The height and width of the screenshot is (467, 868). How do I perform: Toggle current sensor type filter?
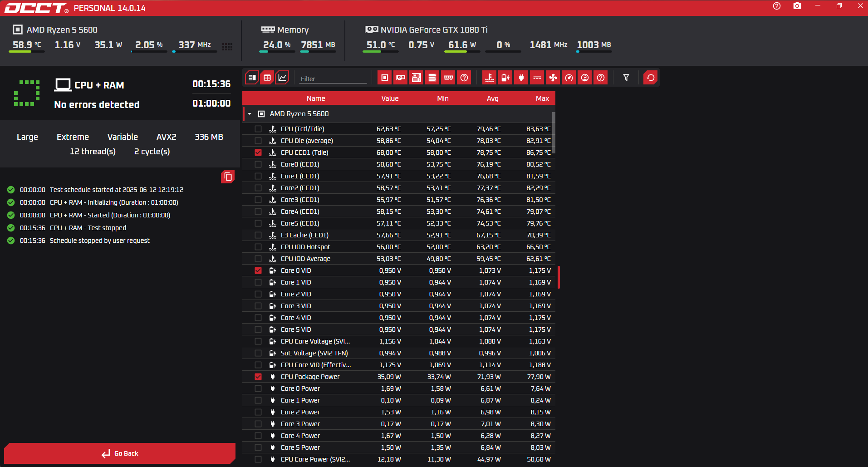tap(537, 78)
